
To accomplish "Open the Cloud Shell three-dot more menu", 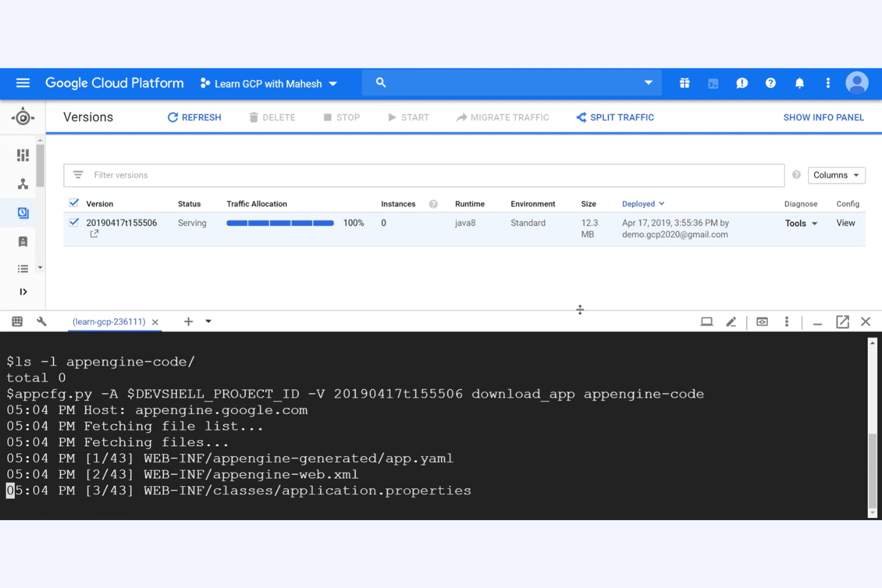I will coord(787,321).
